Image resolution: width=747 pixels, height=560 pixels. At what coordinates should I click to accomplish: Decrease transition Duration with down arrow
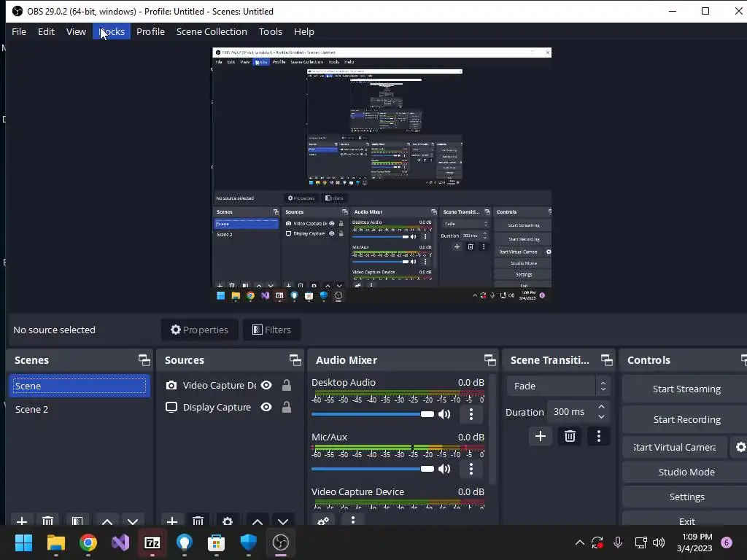[601, 416]
